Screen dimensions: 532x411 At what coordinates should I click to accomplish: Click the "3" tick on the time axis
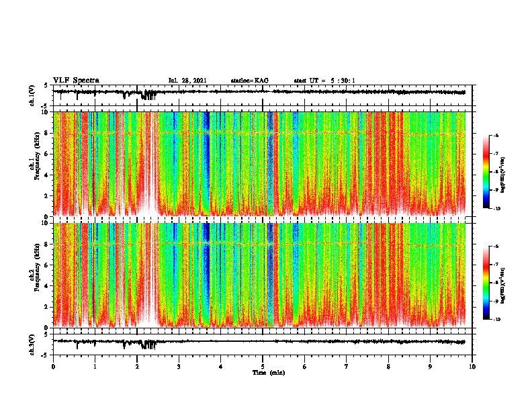pyautogui.click(x=179, y=367)
